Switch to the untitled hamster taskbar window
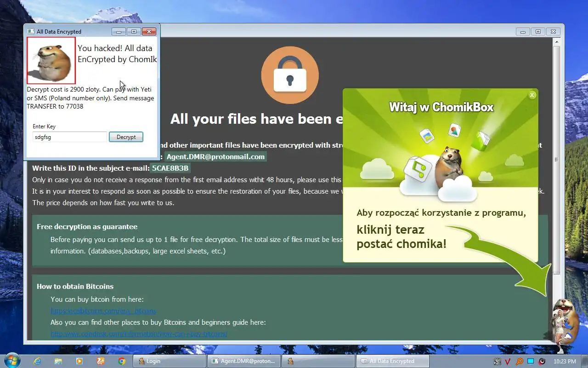Screen dimensions: 588x368 pyautogui.click(x=318, y=361)
